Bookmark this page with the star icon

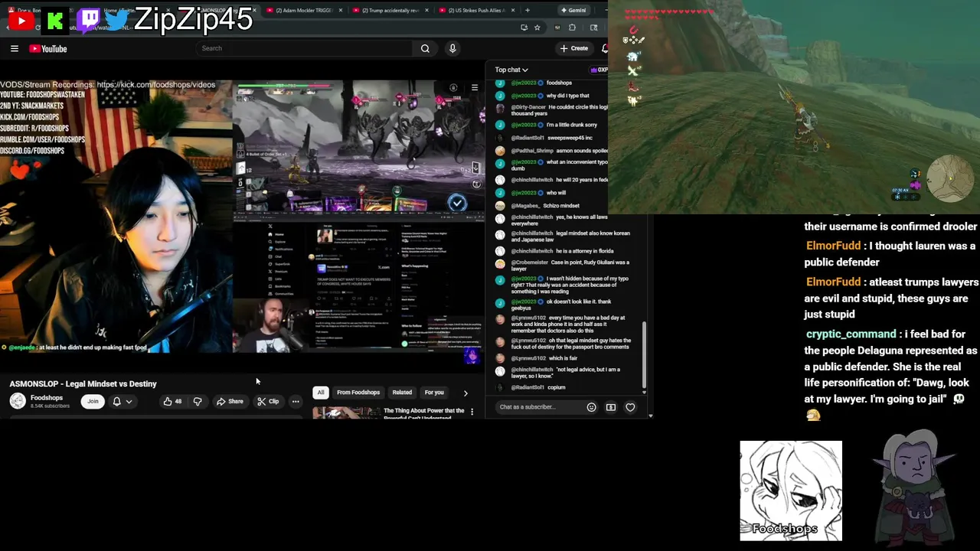[537, 28]
